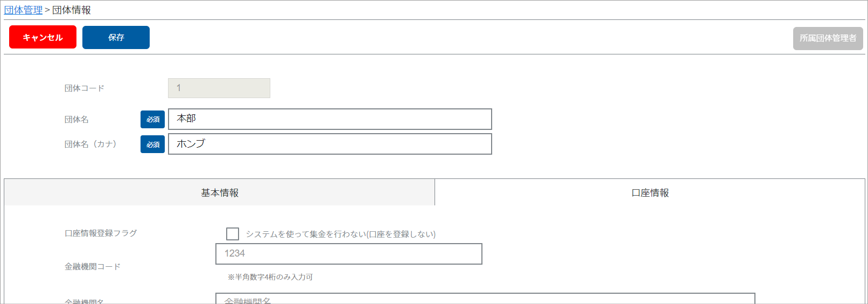Focus the 金融機関名 input field

coord(485,299)
